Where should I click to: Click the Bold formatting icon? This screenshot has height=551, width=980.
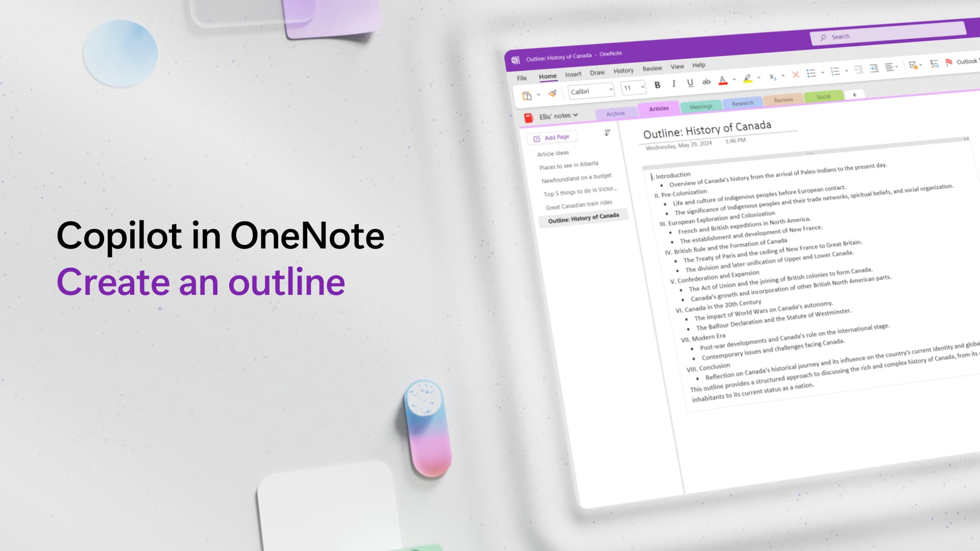point(657,84)
